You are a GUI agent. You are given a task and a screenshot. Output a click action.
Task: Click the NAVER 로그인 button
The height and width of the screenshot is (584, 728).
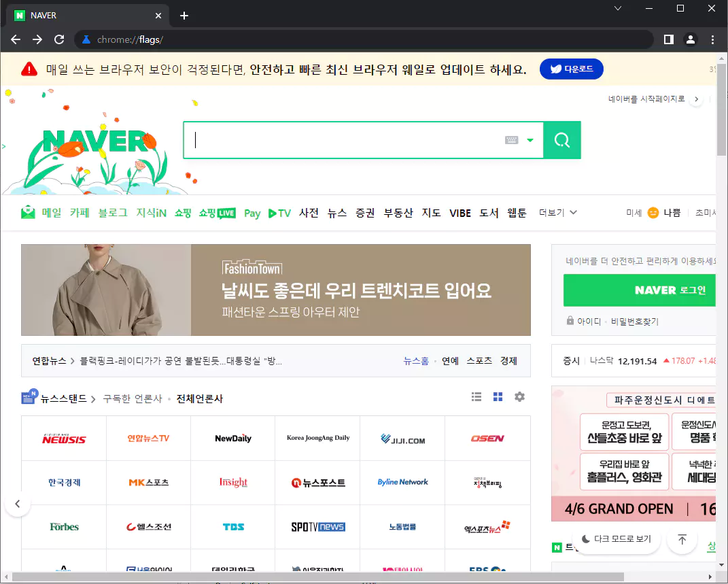pos(640,290)
